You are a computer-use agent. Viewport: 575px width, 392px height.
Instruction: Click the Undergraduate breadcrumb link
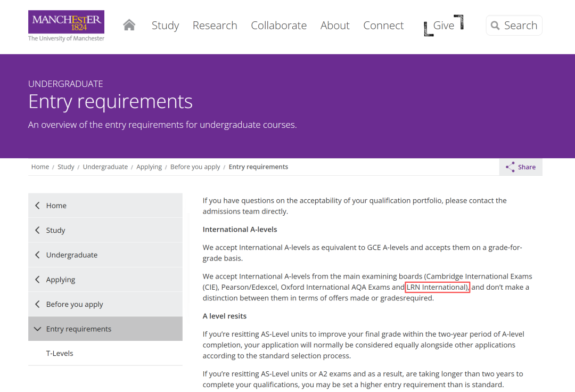105,167
